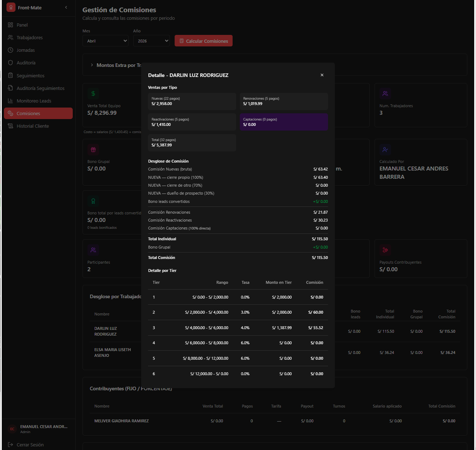The width and height of the screenshot is (476, 450).
Task: Click DARLIN LUZ RODRIGUEZ table row name
Action: pos(105,331)
